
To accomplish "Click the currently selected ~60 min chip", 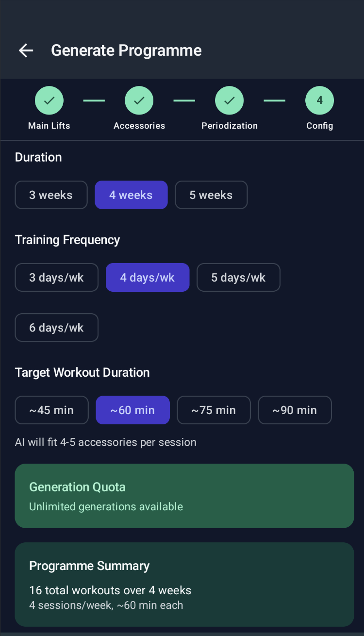I will pos(132,410).
